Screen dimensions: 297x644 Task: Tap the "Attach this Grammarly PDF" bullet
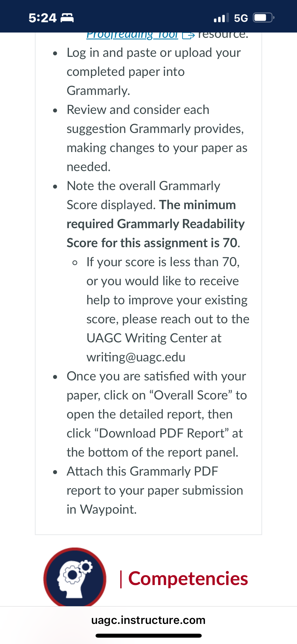tap(155, 490)
